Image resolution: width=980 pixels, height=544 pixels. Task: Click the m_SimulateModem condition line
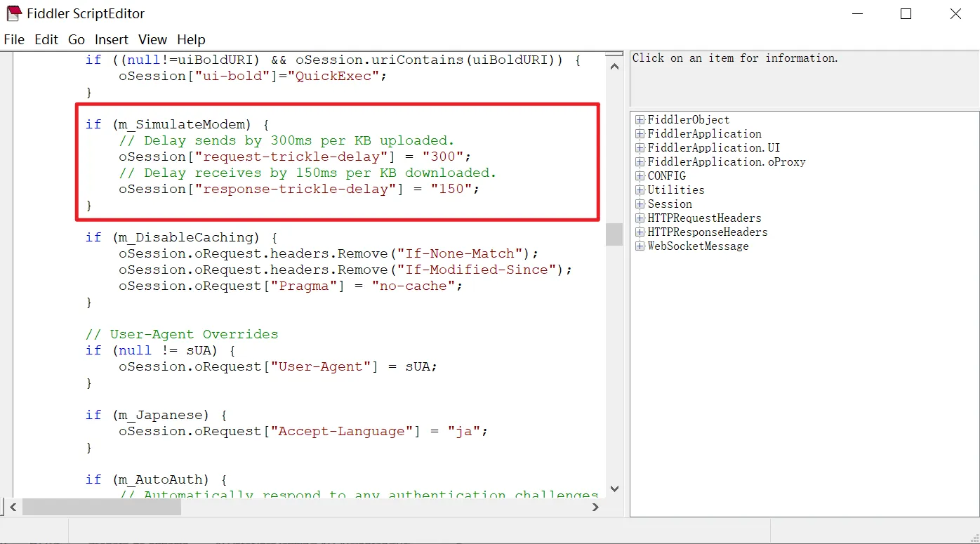point(178,124)
